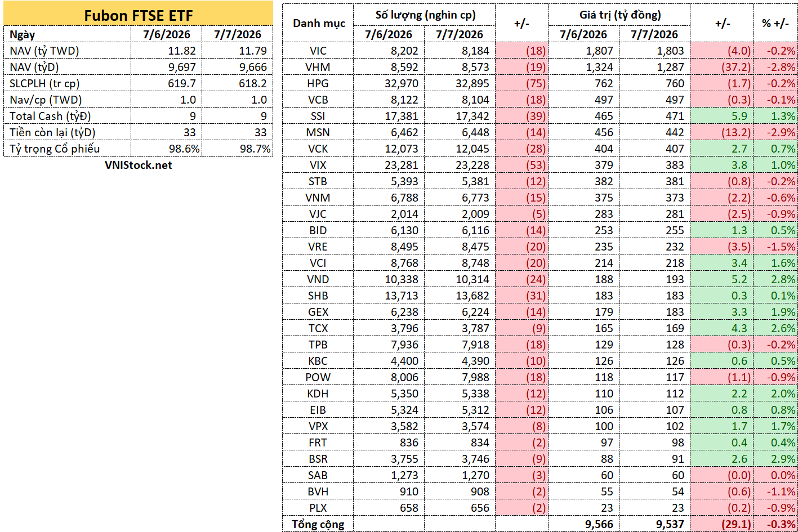This screenshot has height=532, width=798.
Task: Click the SSI green 1.3% cell
Action: (x=775, y=116)
